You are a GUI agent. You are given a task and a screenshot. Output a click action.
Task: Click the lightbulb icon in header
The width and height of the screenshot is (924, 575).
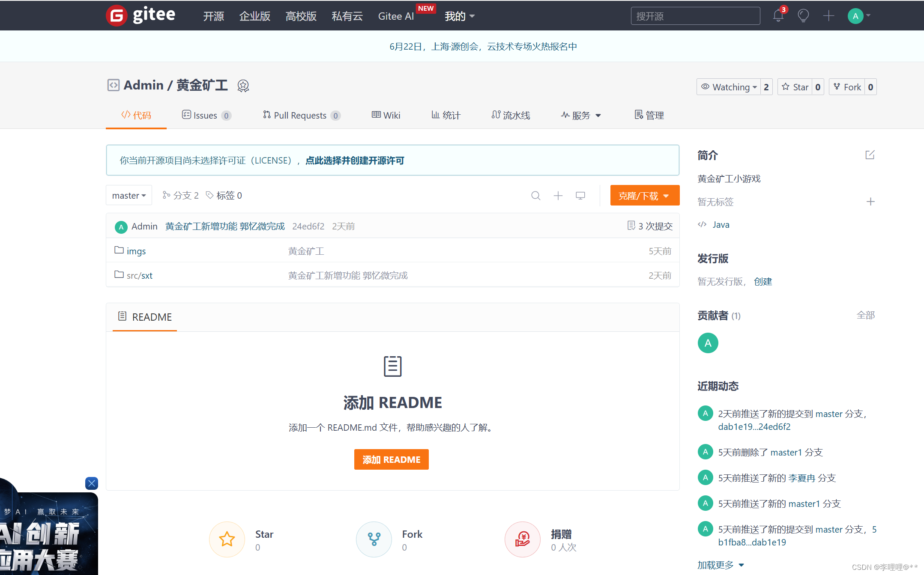click(x=803, y=16)
